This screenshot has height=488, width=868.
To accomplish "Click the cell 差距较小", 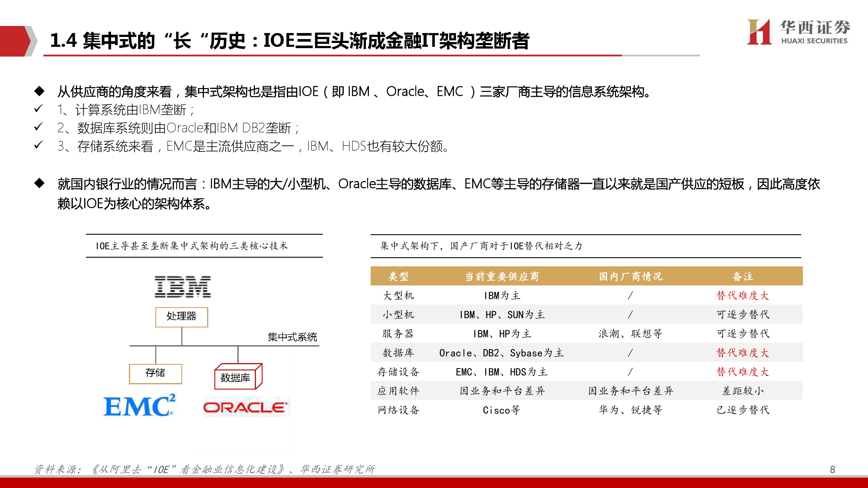I will tap(743, 391).
